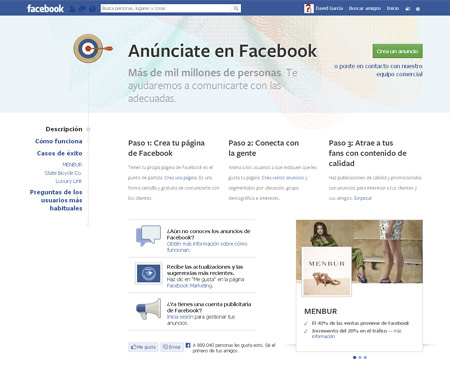
Task: Open the Facebook Marketing link
Action: click(189, 286)
